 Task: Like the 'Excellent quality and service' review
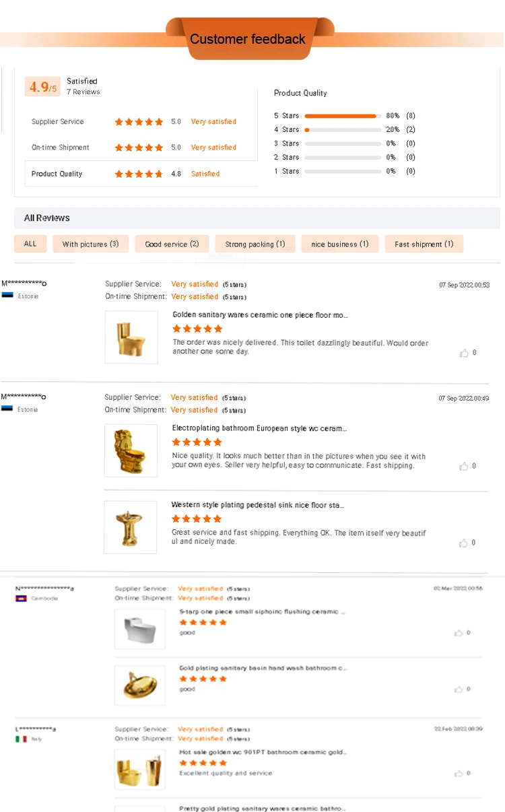pos(459,773)
